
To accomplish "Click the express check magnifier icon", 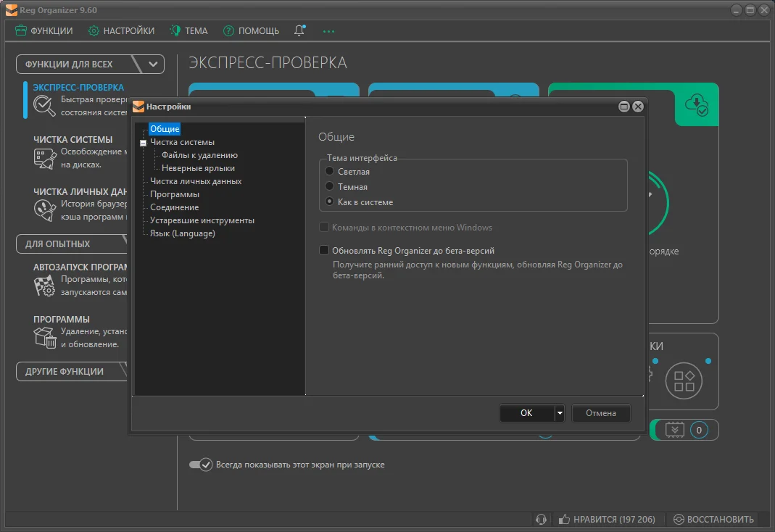I will [x=45, y=106].
